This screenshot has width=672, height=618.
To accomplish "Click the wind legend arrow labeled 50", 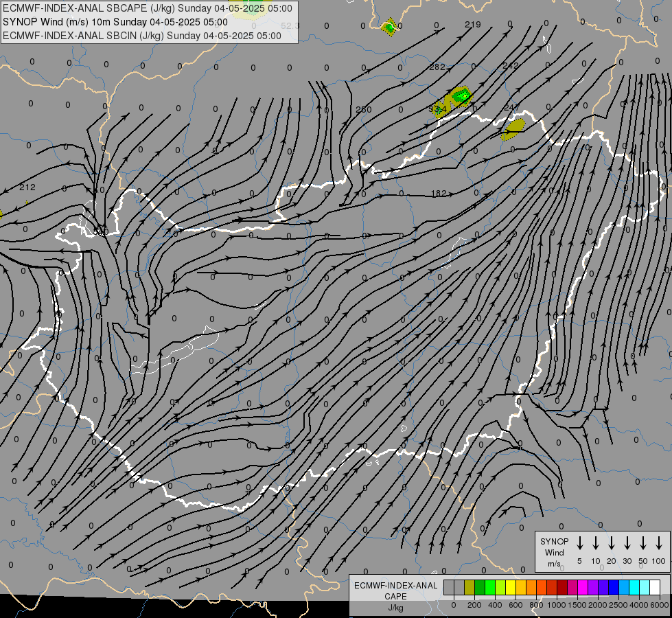I will coord(643,543).
